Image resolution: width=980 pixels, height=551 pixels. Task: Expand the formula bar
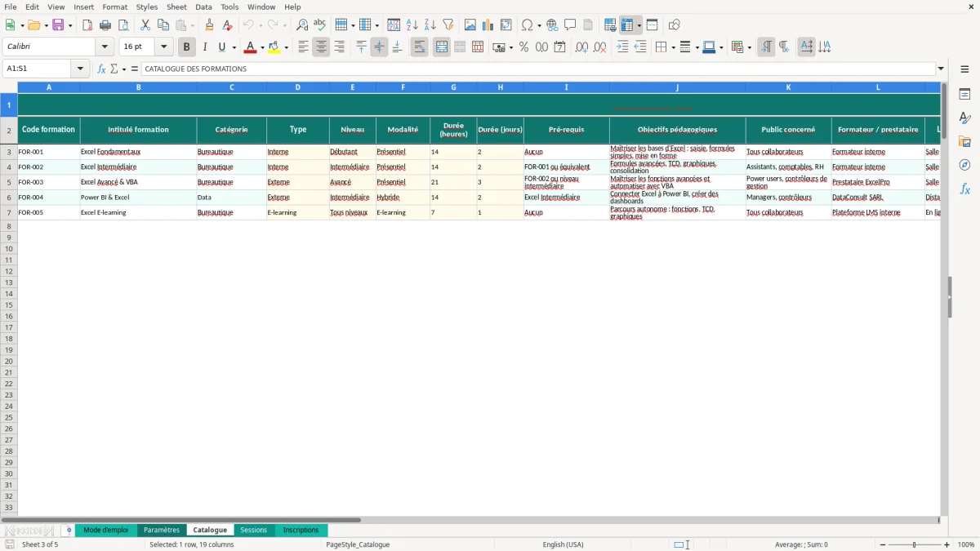[941, 69]
